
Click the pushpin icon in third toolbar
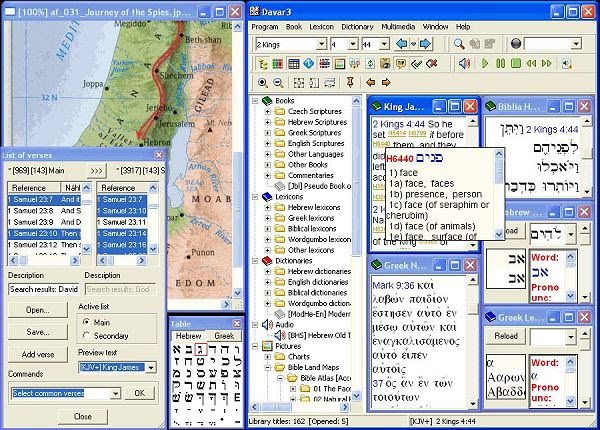pyautogui.click(x=350, y=82)
